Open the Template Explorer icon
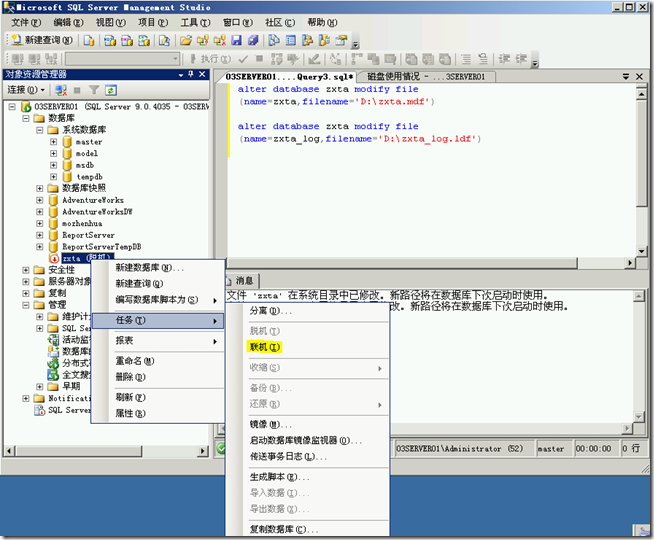 324,40
